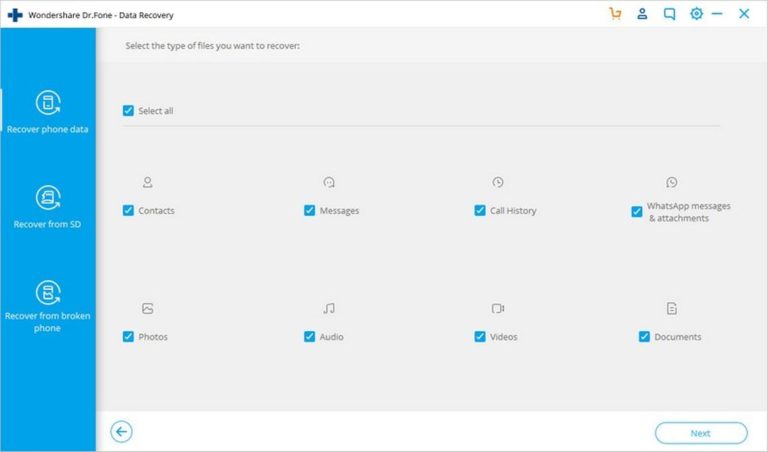
Task: Select the Recover phone data tab
Action: (x=48, y=112)
